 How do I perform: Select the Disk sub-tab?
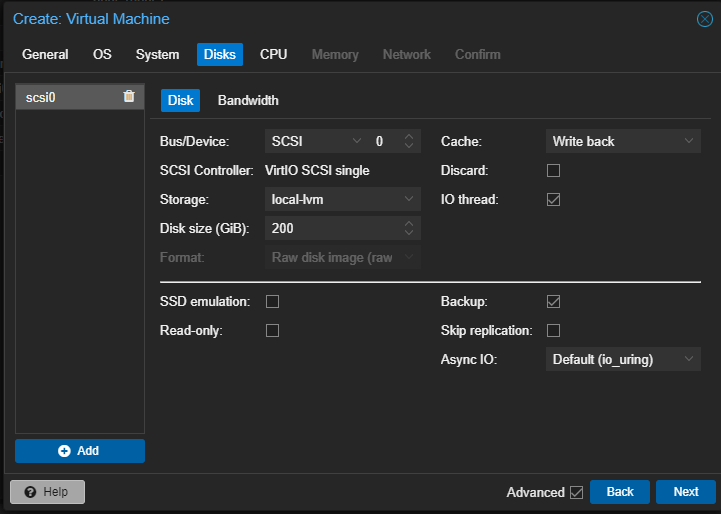click(180, 100)
